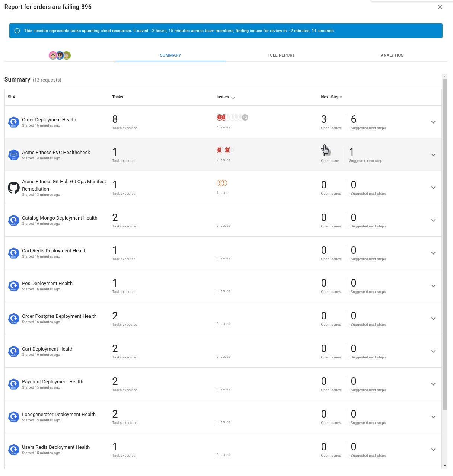453x476 pixels.
Task: Expand the Users Redis Deployment Health row
Action: [433, 450]
